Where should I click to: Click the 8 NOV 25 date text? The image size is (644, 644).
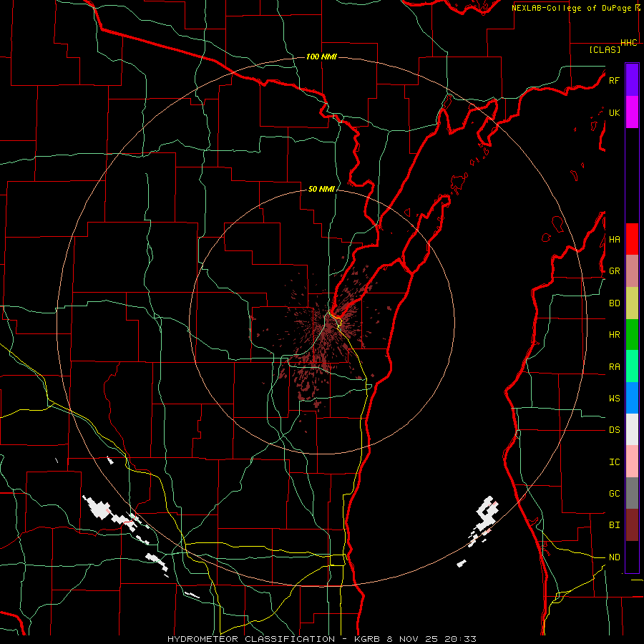click(411, 639)
